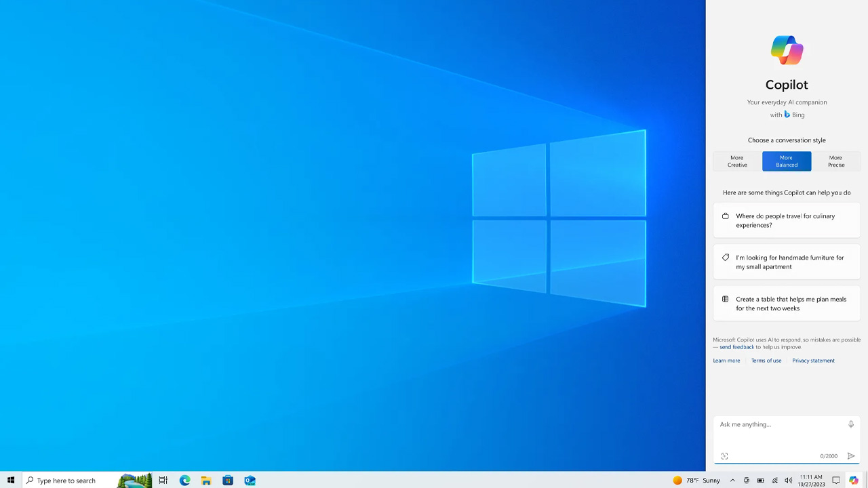Open Task View from the taskbar
The width and height of the screenshot is (868, 488).
(x=163, y=481)
